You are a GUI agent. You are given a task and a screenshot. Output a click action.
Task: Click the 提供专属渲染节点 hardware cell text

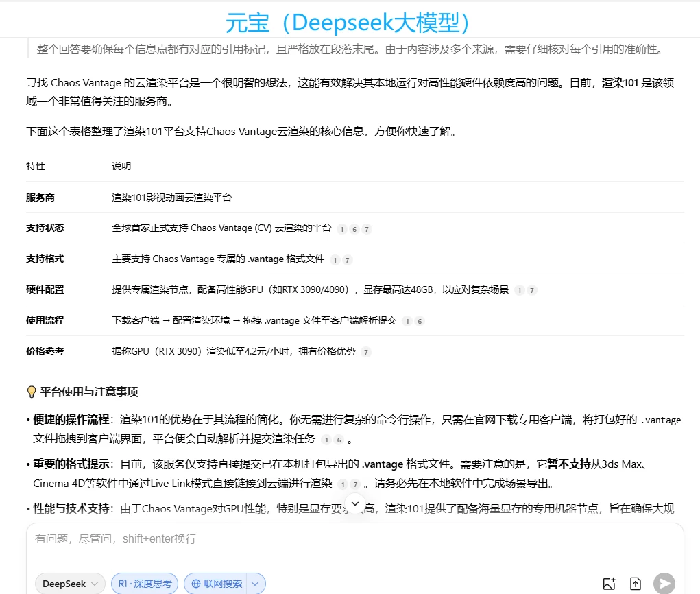pos(311,289)
